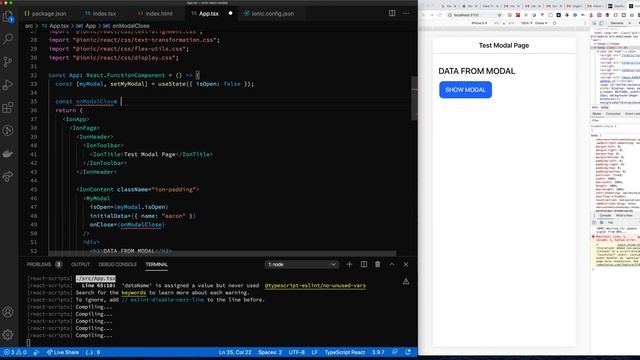Image resolution: width=640 pixels, height=360 pixels.
Task: Rotate the device in the browser toolbar
Action: [x=554, y=23]
